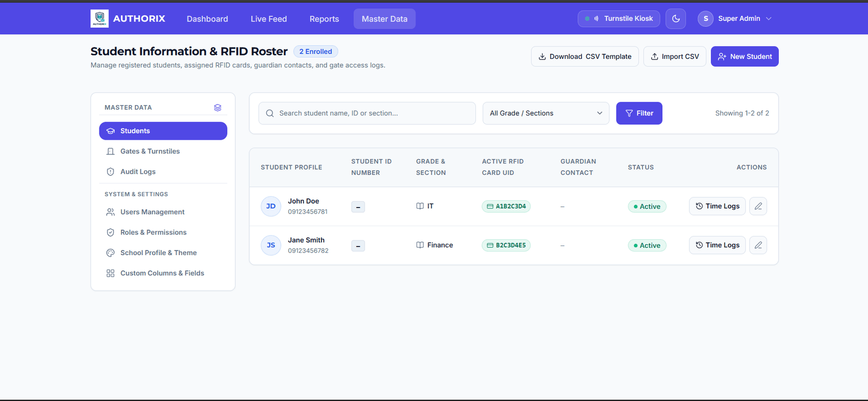Click the 2 Enrolled badge
This screenshot has height=401, width=868.
(x=316, y=51)
